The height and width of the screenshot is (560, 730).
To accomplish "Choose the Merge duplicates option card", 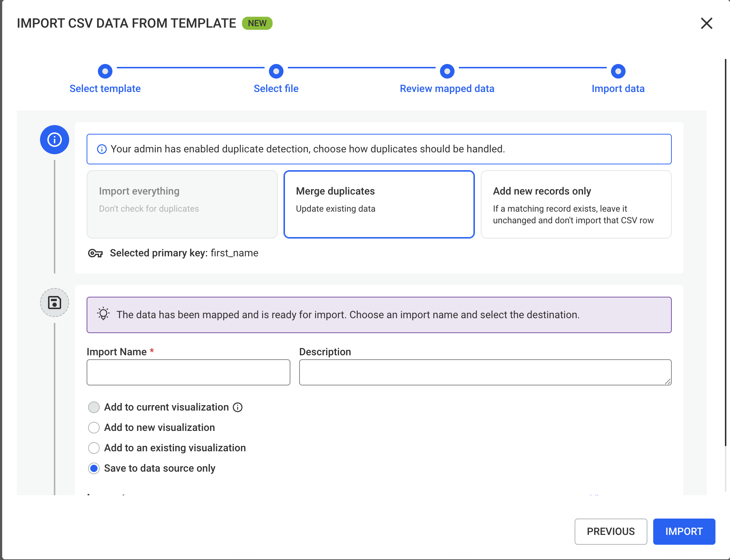I will 379,204.
